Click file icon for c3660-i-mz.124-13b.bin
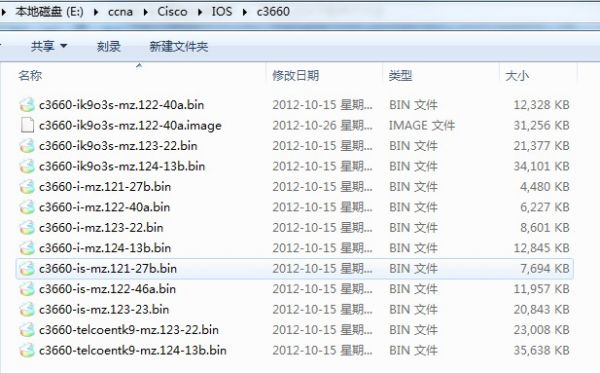 27,248
